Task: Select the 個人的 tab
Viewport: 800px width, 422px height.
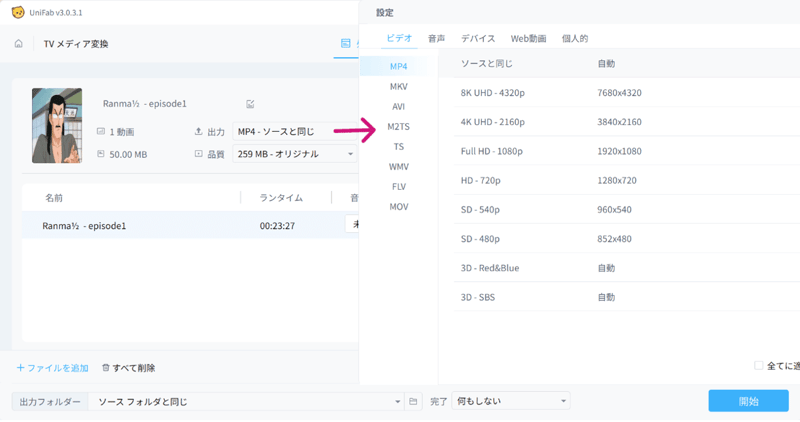Action: click(x=575, y=38)
